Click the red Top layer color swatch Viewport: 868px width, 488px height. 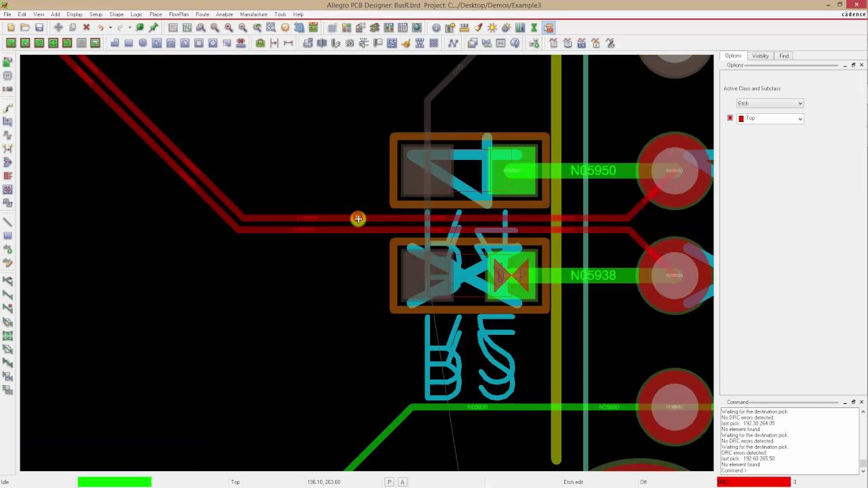(x=741, y=119)
